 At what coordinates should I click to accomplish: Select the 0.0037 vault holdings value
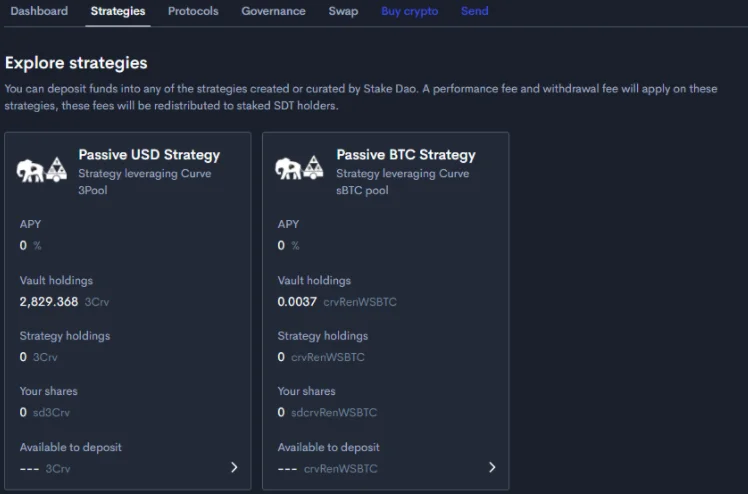click(297, 302)
